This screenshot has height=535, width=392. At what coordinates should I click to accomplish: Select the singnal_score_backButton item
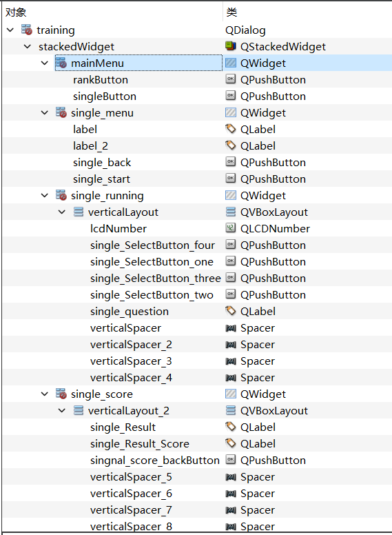155,461
